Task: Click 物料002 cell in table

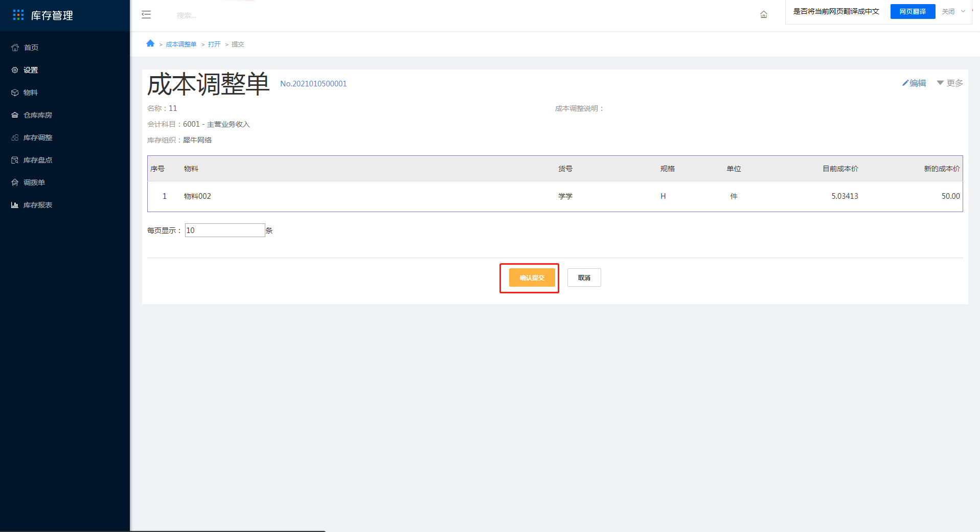Action: coord(197,196)
